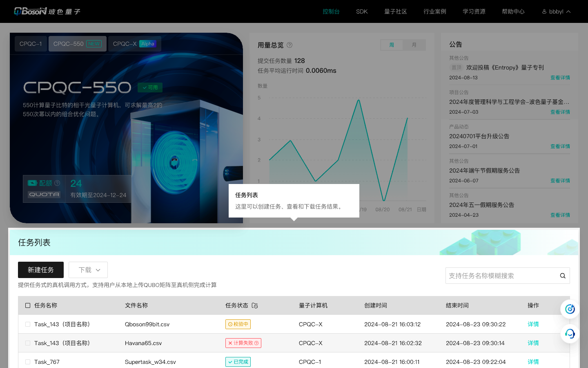Check the Havana65.csv row checkbox
This screenshot has width=588, height=368.
[x=28, y=343]
